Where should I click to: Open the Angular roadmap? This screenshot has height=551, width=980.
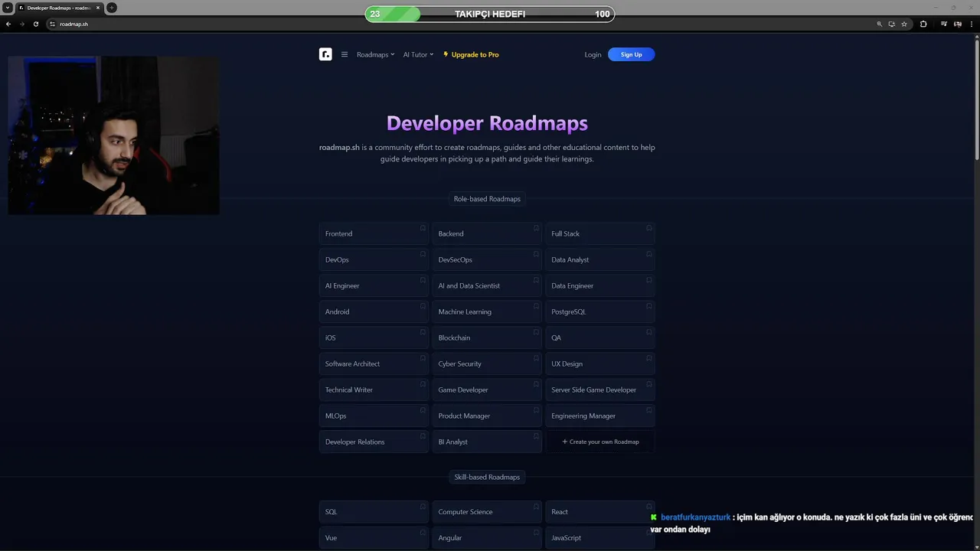487,538
